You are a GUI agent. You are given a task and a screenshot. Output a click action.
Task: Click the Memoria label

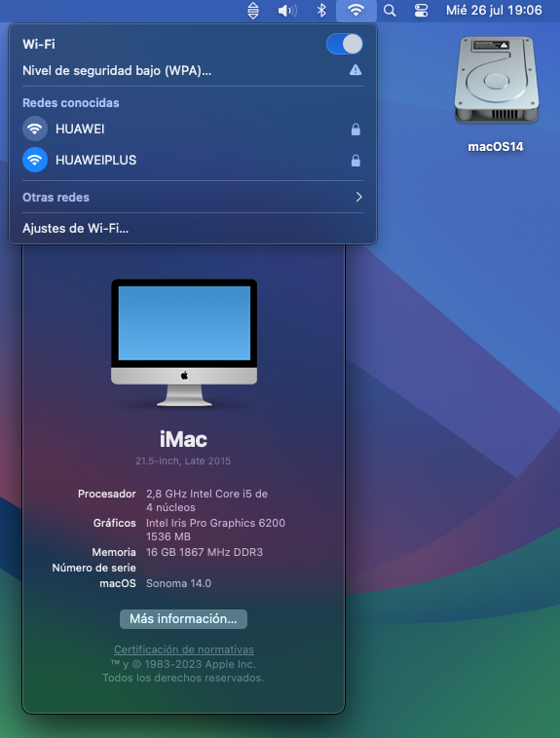[x=114, y=552]
